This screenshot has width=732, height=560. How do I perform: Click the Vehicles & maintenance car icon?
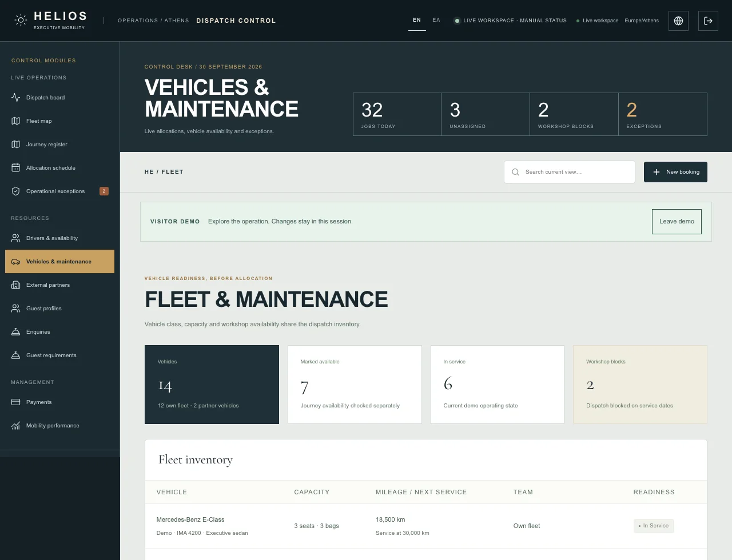point(16,262)
